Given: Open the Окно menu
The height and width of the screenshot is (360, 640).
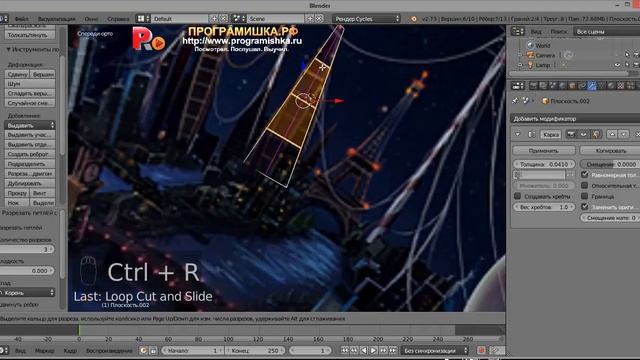Looking at the screenshot, I should coord(91,19).
